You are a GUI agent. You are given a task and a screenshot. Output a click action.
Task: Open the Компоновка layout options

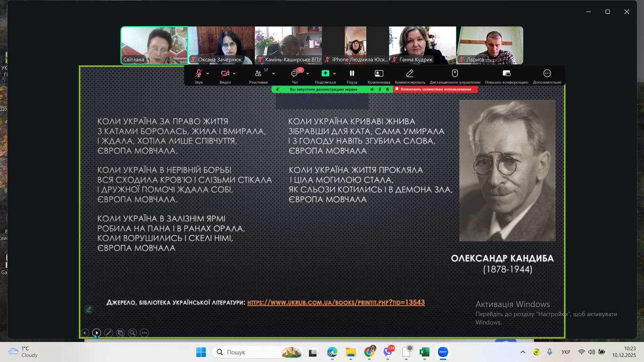click(x=379, y=74)
